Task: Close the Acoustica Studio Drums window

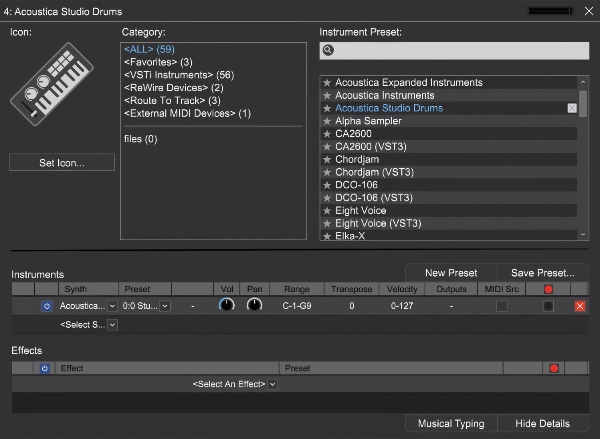Action: (589, 11)
